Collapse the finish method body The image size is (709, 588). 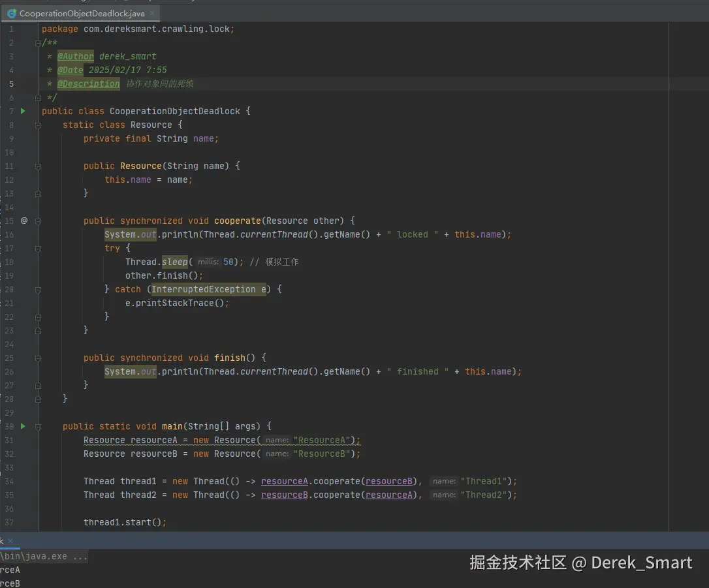click(x=37, y=358)
